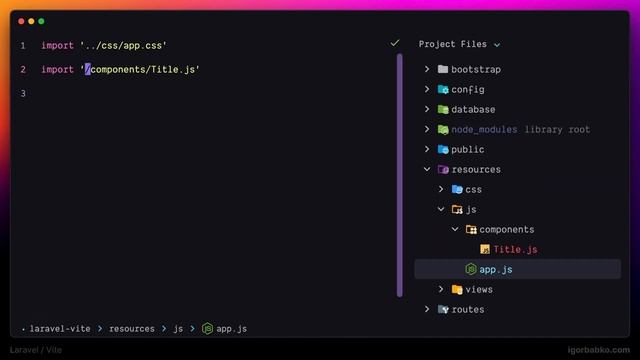Click app.js in the breadcrumb
The height and width of the screenshot is (360, 640).
(231, 329)
